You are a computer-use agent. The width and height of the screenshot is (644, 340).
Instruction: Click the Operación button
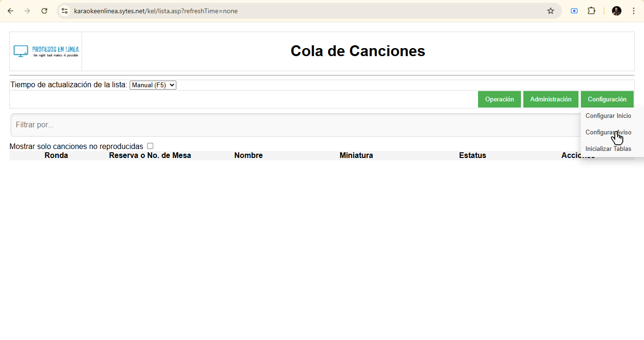point(499,99)
